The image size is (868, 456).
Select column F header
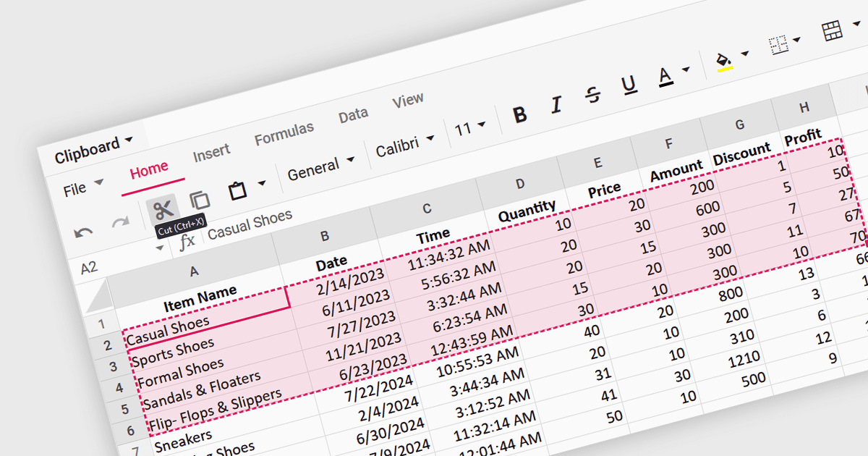[668, 144]
